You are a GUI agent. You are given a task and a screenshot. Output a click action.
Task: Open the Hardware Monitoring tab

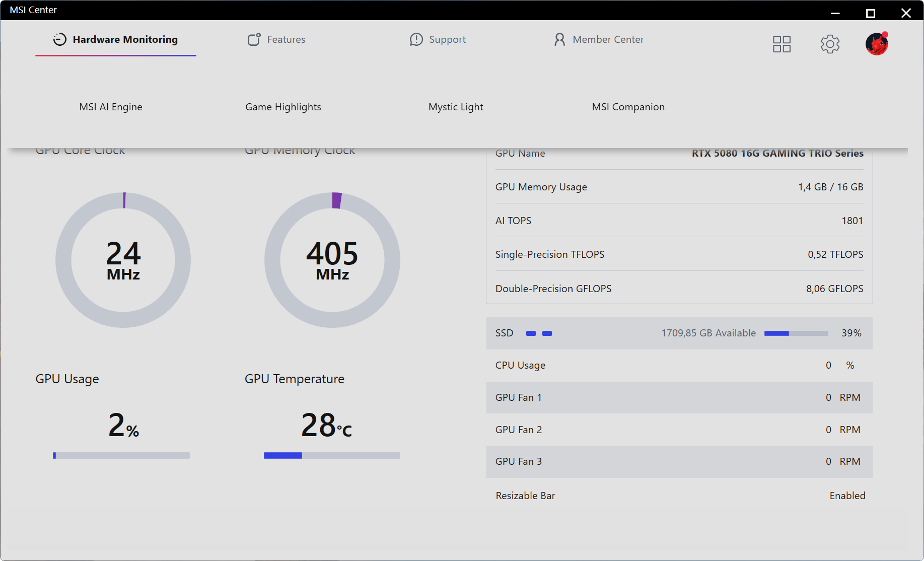tap(116, 39)
